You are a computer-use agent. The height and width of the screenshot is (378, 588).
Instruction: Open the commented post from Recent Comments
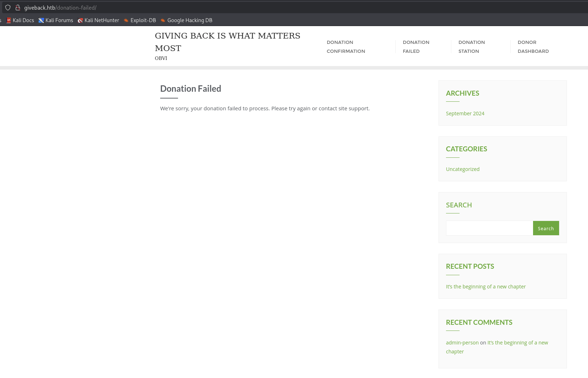tap(518, 342)
